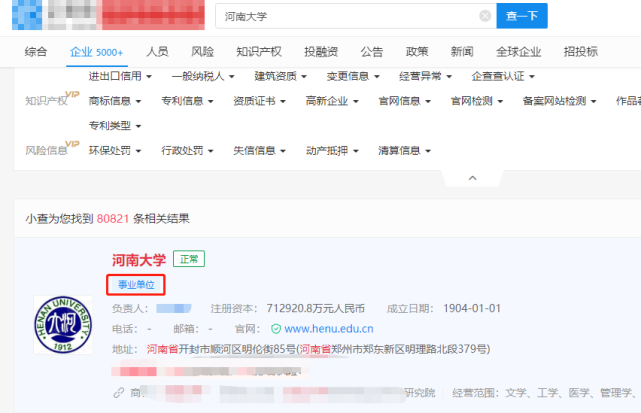Switch to the 知识产权 tab
The width and height of the screenshot is (641, 413).
point(259,52)
